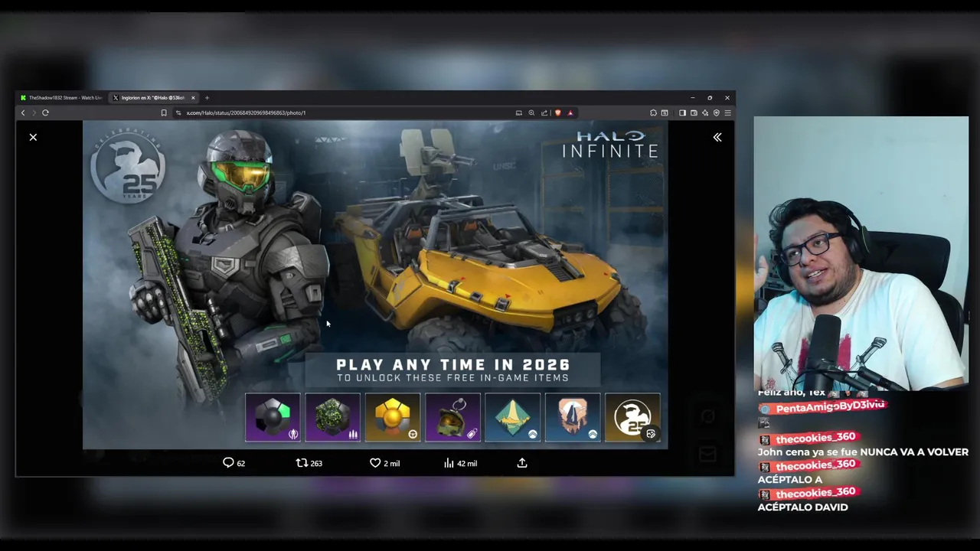This screenshot has width=980, height=551.
Task: Go back in the browser
Action: (x=23, y=112)
